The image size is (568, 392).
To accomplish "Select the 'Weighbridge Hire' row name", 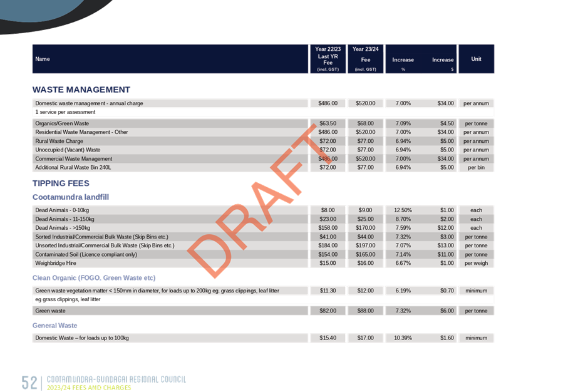I will pyautogui.click(x=56, y=263).
